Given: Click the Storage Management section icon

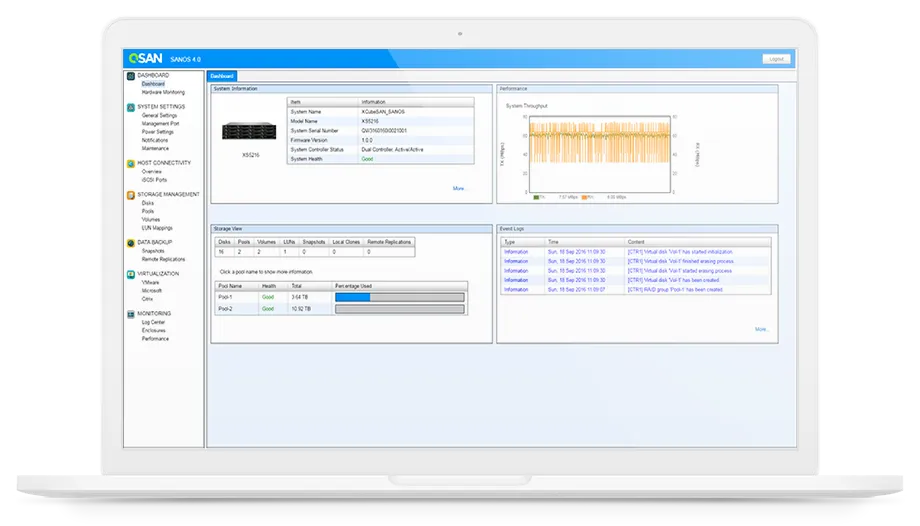Looking at the screenshot, I should point(131,195).
